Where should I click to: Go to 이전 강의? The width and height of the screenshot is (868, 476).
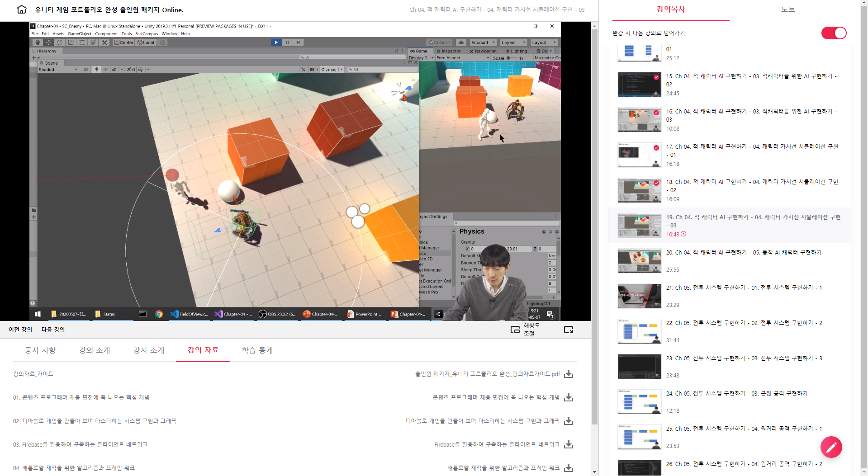pyautogui.click(x=20, y=330)
